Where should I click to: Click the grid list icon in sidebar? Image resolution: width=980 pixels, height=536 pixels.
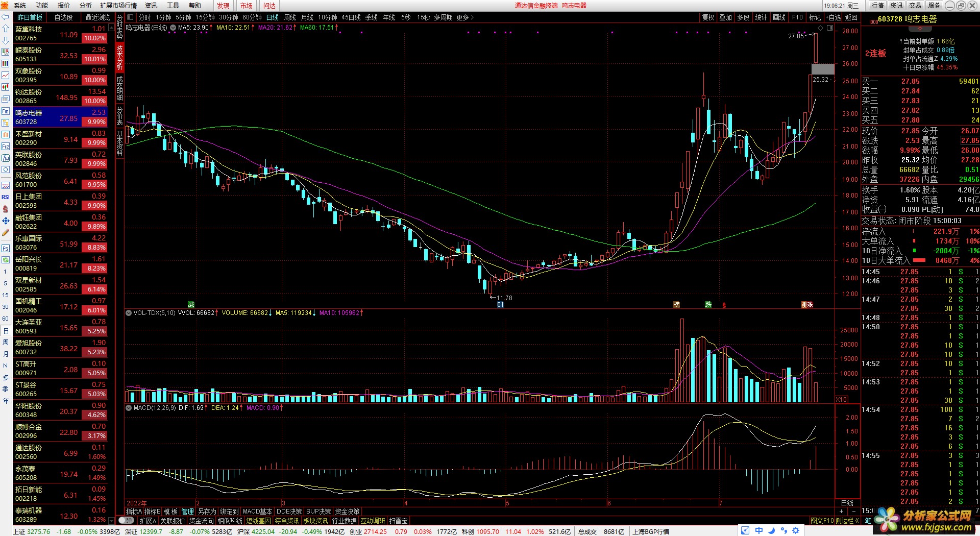tap(6, 64)
